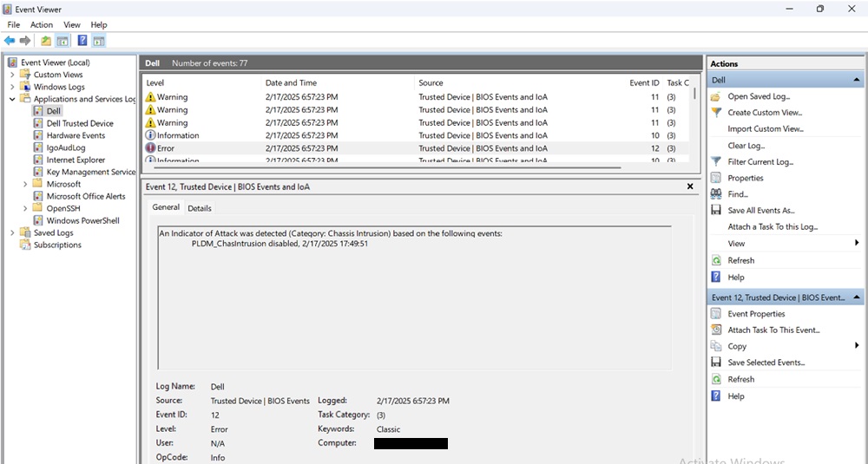This screenshot has width=868, height=464.
Task: Open the Action menu
Action: click(42, 25)
